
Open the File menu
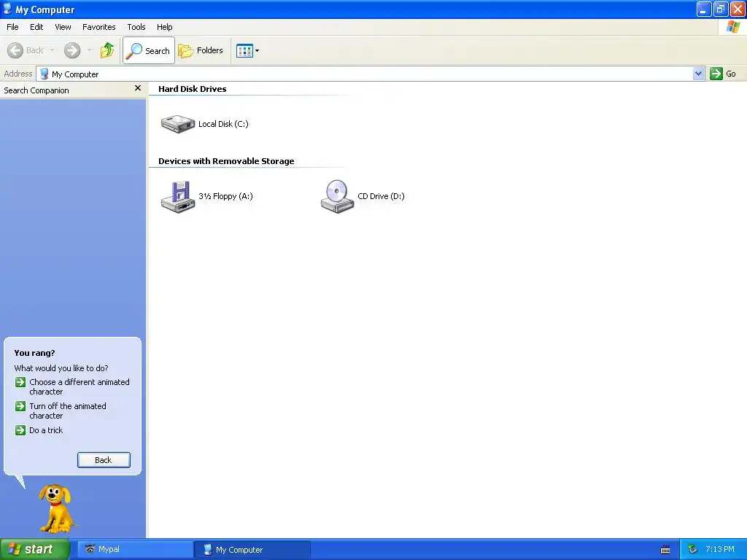coord(12,27)
